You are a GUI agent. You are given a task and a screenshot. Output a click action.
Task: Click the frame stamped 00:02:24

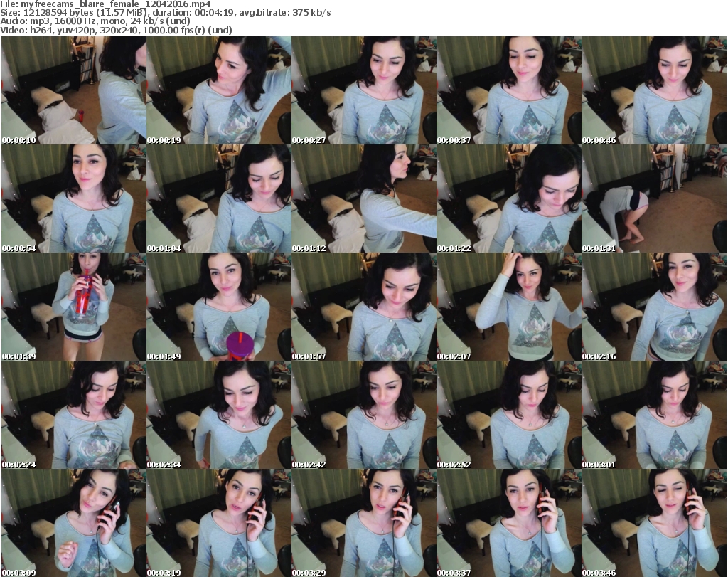pyautogui.click(x=74, y=415)
